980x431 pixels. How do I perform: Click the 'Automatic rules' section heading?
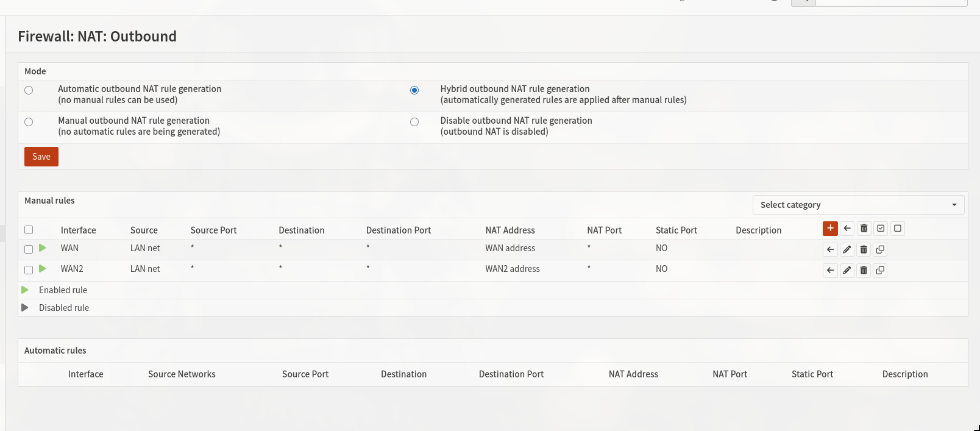click(x=55, y=351)
